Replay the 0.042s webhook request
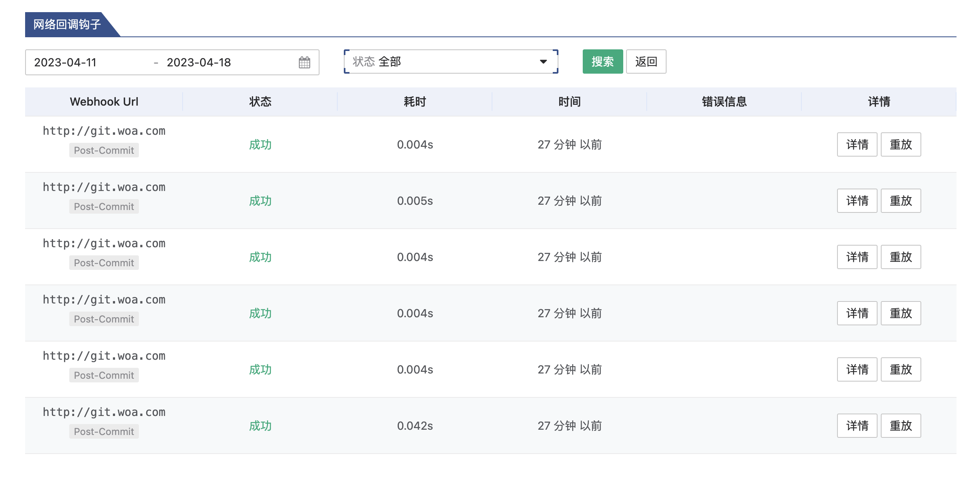980x488 pixels. (900, 426)
